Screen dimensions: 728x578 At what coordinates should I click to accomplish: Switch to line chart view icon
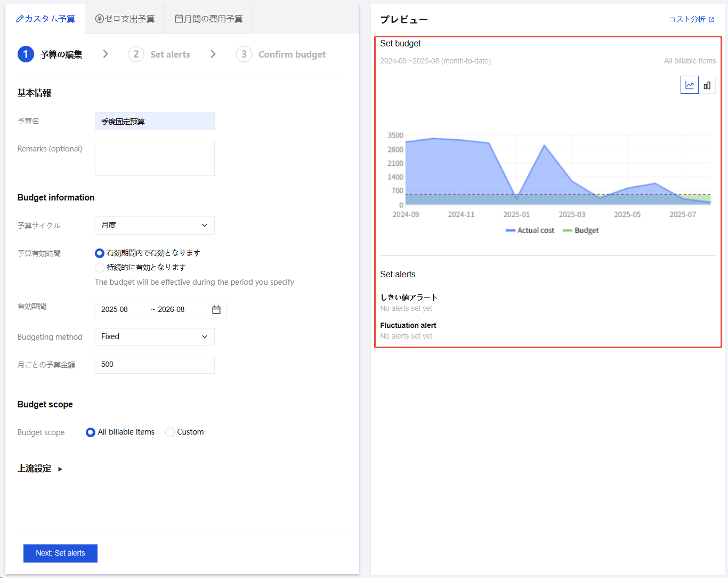coord(689,85)
